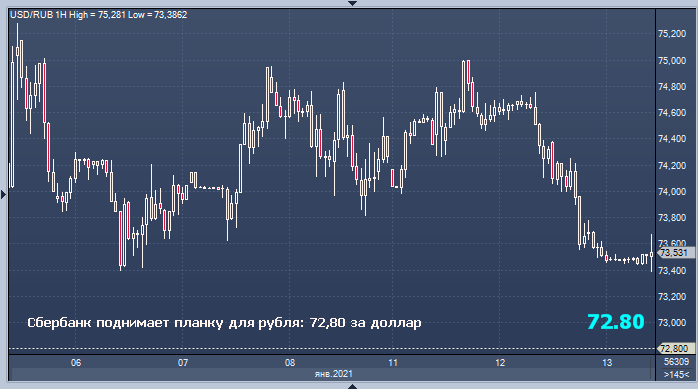Viewport: 698px width, 389px height.
Task: Click the Сбербанк поднимает планку caption text
Action: [x=224, y=322]
